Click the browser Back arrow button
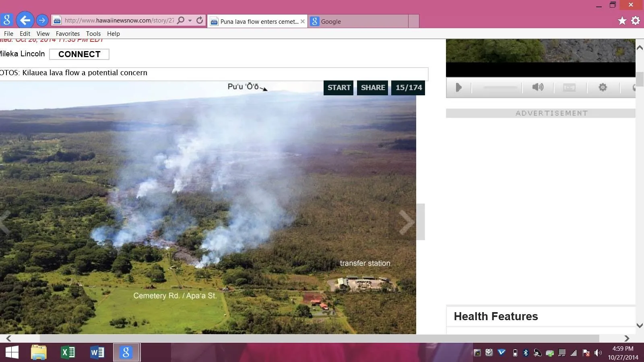The width and height of the screenshot is (644, 362). [x=25, y=20]
